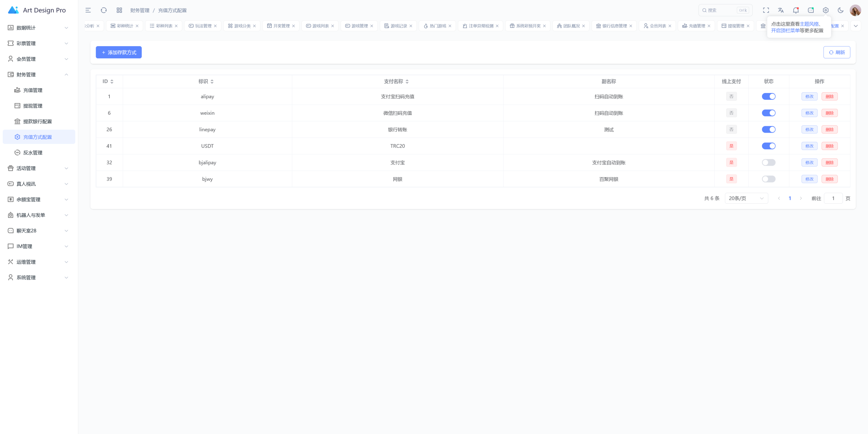Open the chat window icon in header
Viewport: 868px width, 434px height.
click(x=811, y=10)
